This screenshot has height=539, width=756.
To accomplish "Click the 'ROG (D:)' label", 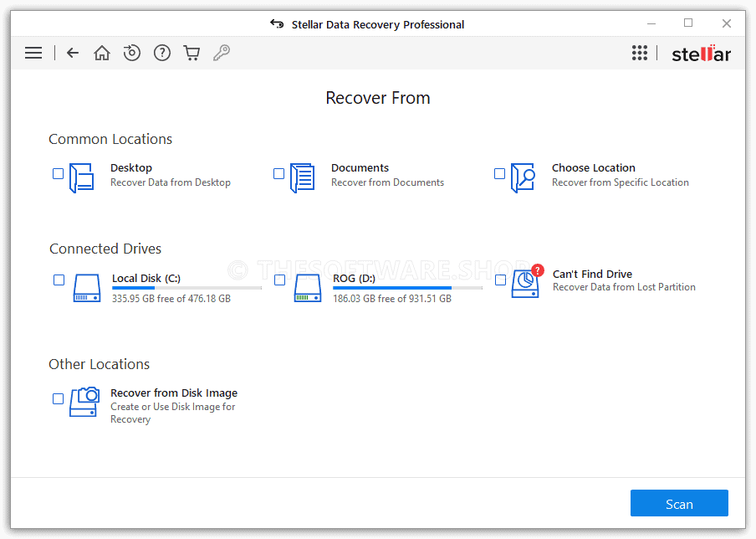I will pyautogui.click(x=354, y=279).
